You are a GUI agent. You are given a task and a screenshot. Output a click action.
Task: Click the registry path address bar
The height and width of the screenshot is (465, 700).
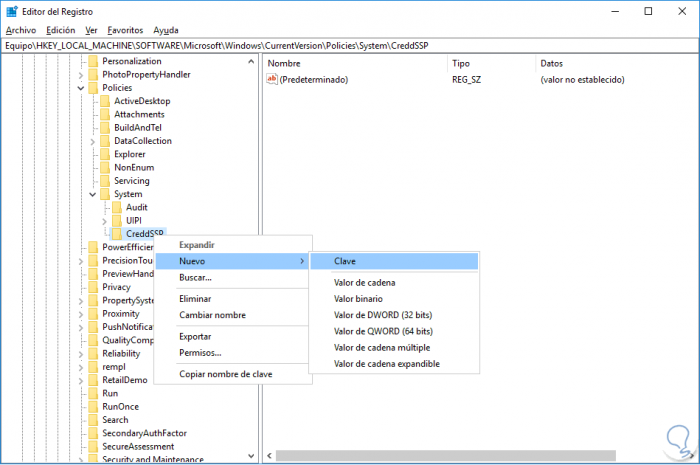(x=350, y=46)
